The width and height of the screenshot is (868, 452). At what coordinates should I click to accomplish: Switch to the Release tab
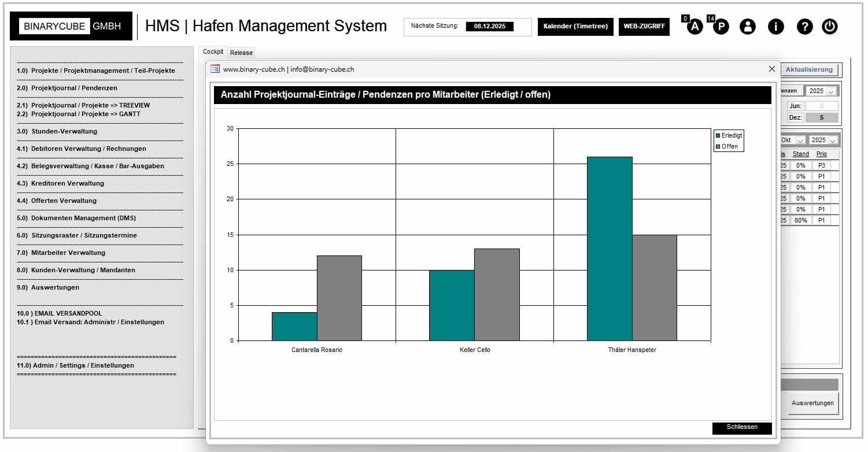click(241, 53)
